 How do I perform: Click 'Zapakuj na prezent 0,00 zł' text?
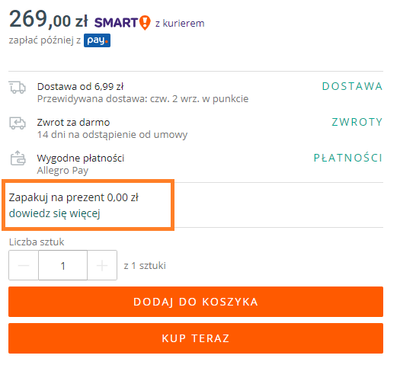point(74,197)
